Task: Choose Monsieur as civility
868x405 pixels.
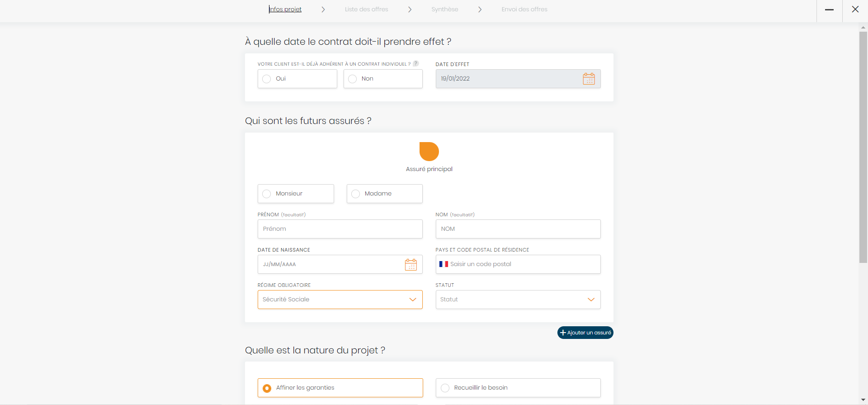Action: tap(267, 194)
